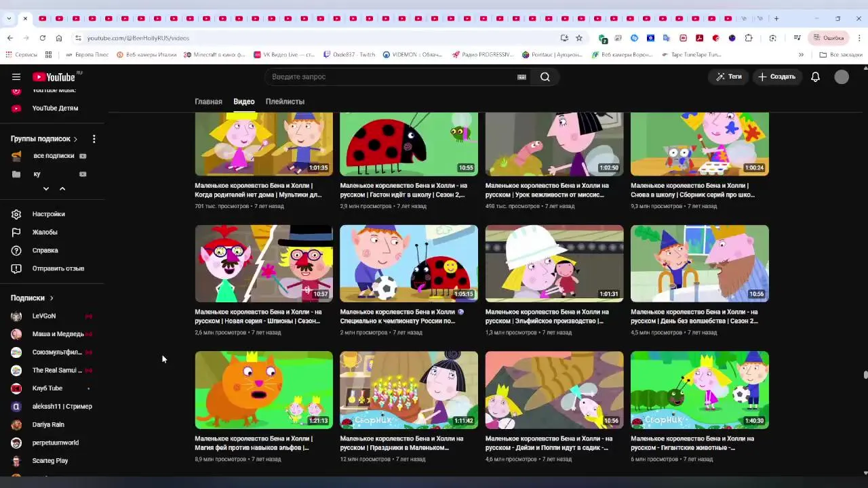Screen dimensions: 868x488
Task: Click the Теги button
Action: pyautogui.click(x=728, y=77)
